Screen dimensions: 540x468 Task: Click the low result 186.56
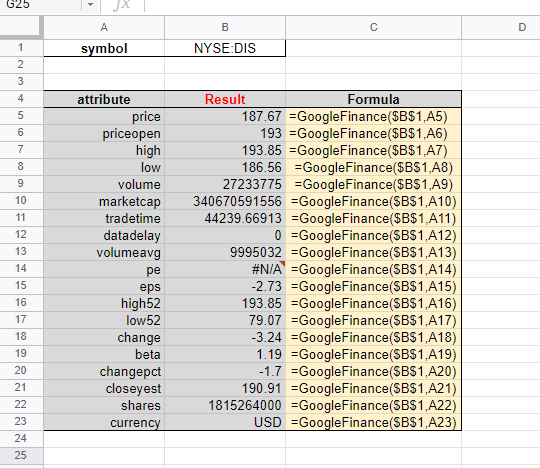(225, 167)
